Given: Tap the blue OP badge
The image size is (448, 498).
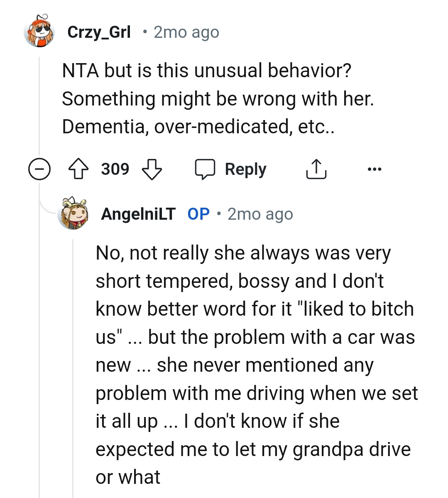Looking at the screenshot, I should coord(198,214).
